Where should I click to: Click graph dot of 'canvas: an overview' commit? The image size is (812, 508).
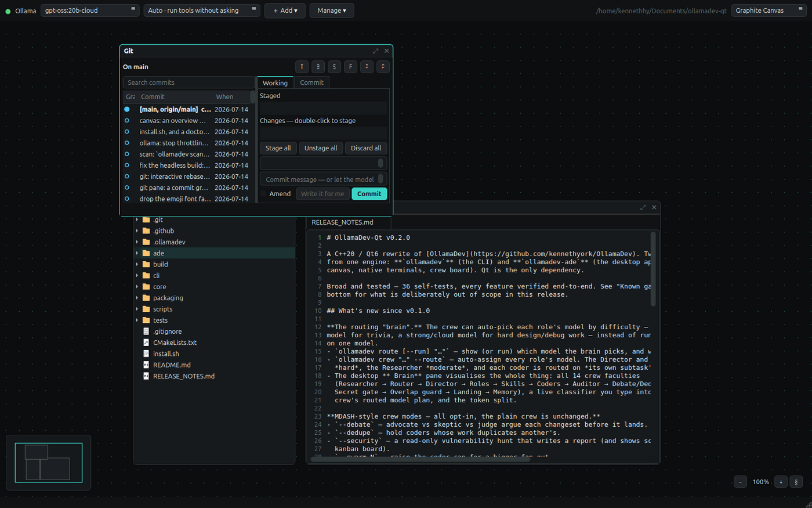tap(127, 121)
